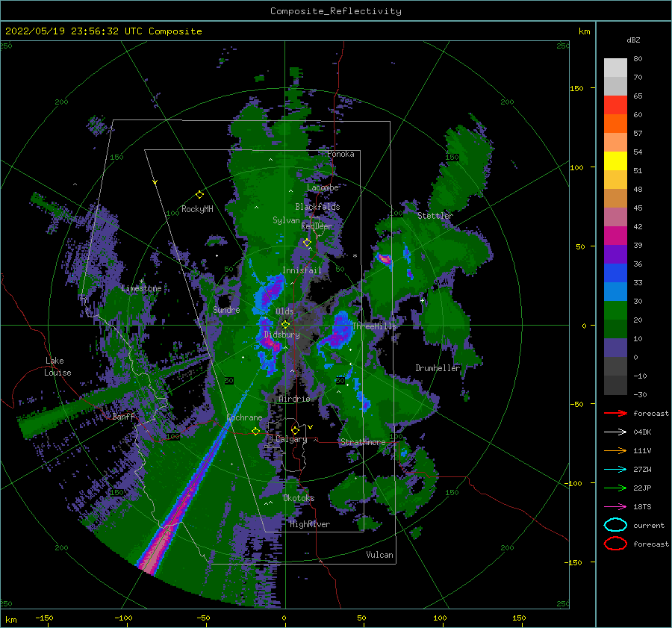The width and height of the screenshot is (672, 628).
Task: Click the Lacombe city label
Action: click(323, 187)
